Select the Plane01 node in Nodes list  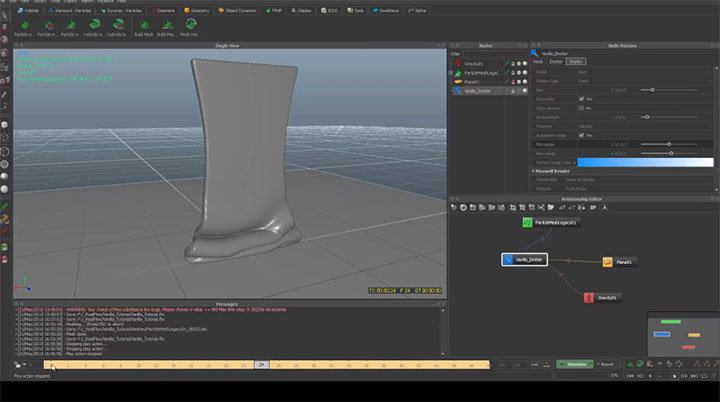pos(472,82)
